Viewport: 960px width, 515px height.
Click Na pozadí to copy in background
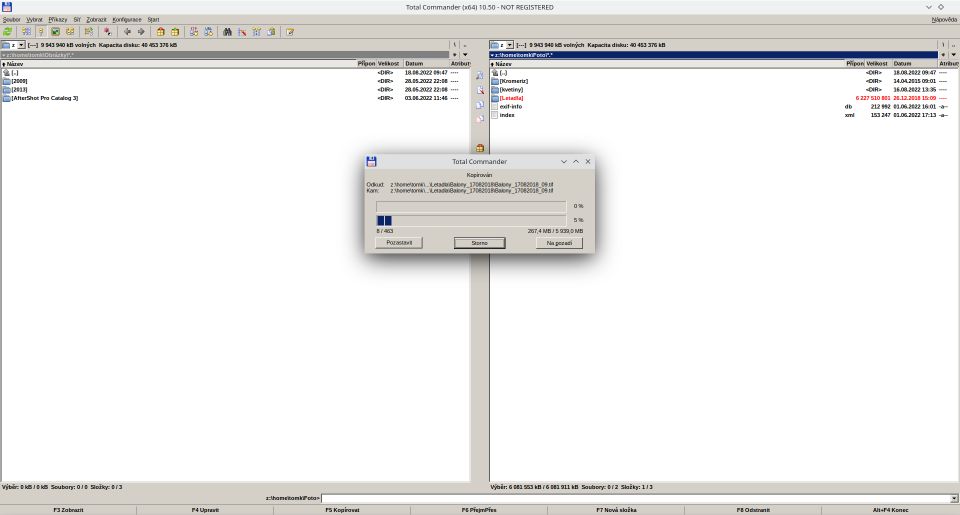[x=559, y=243]
